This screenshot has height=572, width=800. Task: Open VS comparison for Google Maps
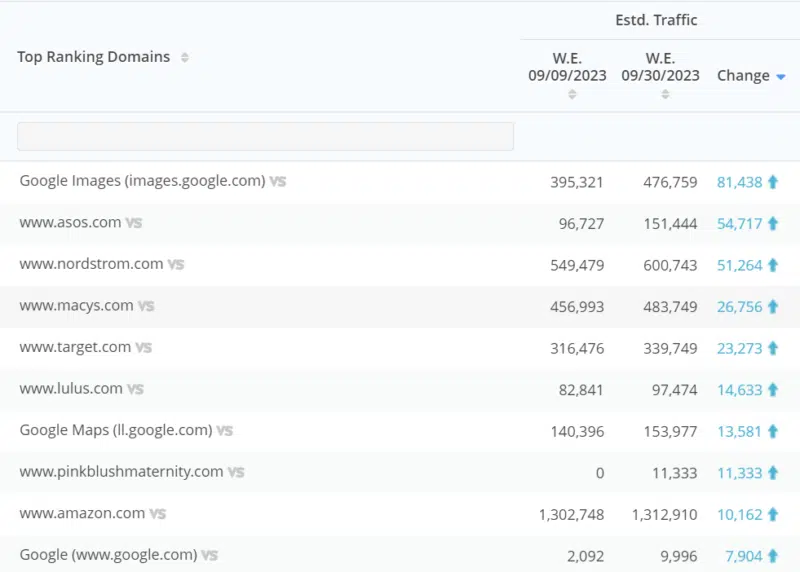pos(224,431)
